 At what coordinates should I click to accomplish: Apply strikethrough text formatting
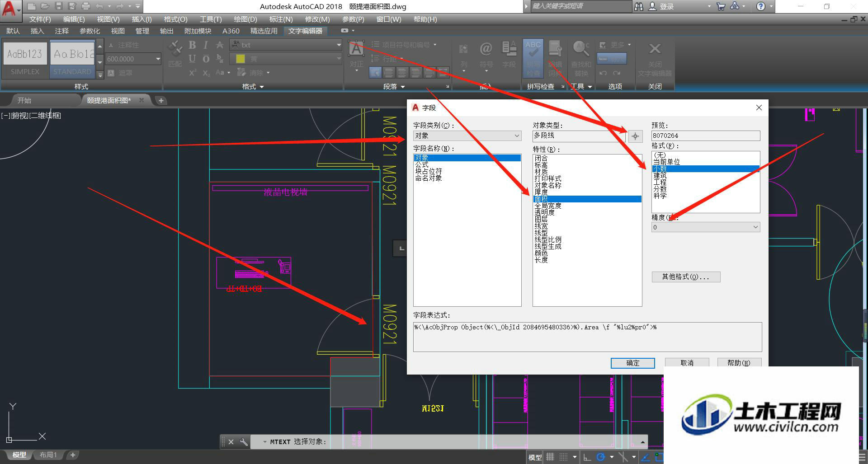click(220, 45)
